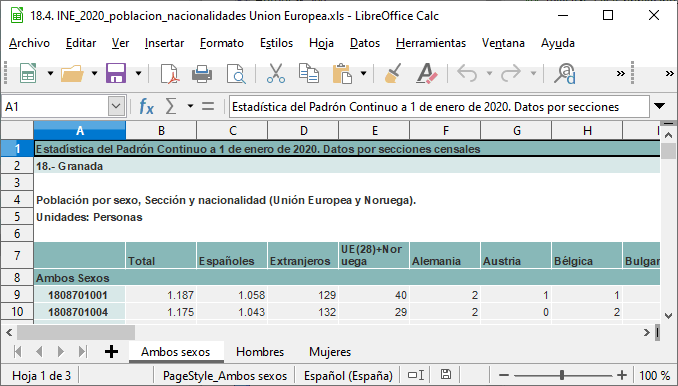Image resolution: width=678 pixels, height=386 pixels.
Task: Open the Paste special dropdown arrow
Action: tap(364, 73)
